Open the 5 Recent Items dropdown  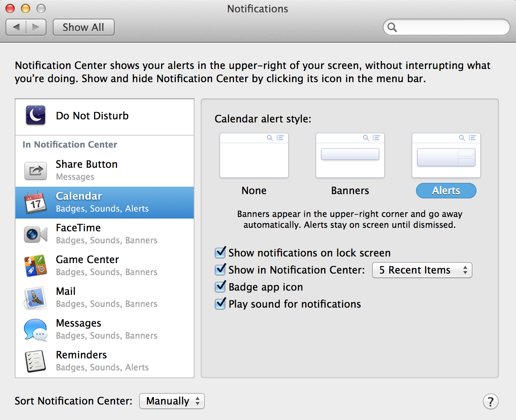coord(422,270)
